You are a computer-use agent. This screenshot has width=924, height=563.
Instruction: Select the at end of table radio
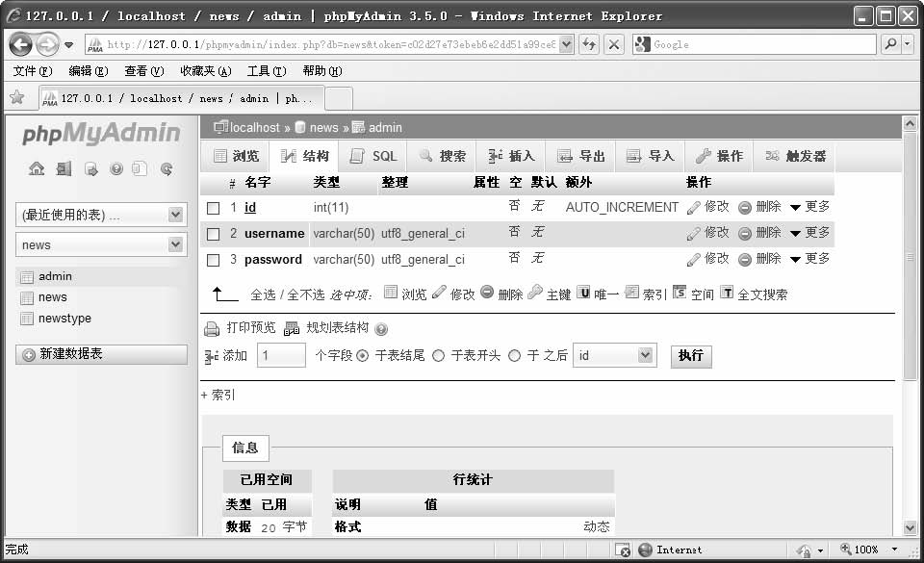(x=363, y=356)
